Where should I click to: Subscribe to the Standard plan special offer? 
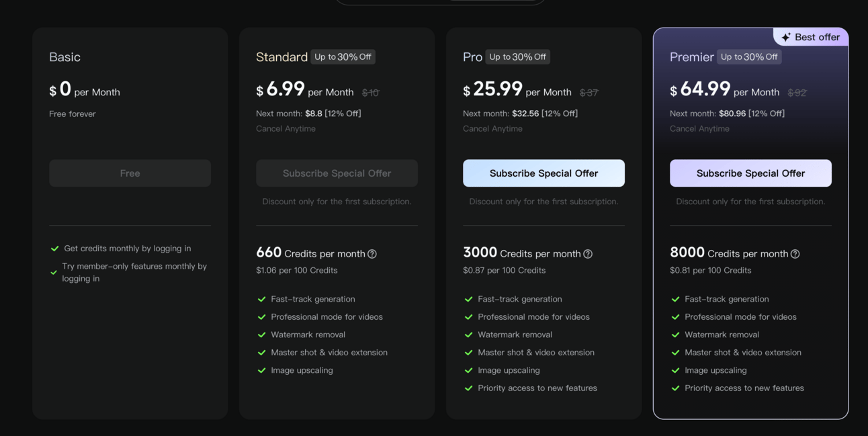[337, 173]
